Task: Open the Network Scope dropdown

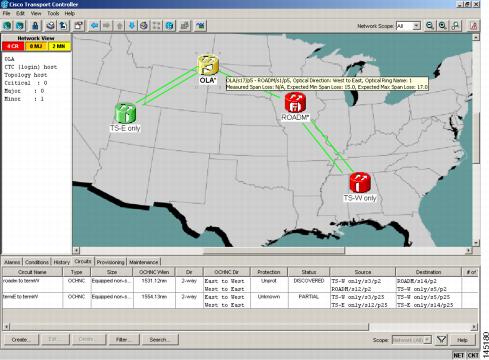Action: [408, 26]
